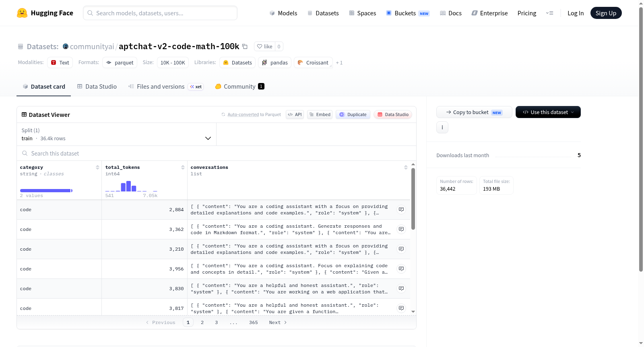Click the Next page button
644x347 pixels.
(x=278, y=322)
